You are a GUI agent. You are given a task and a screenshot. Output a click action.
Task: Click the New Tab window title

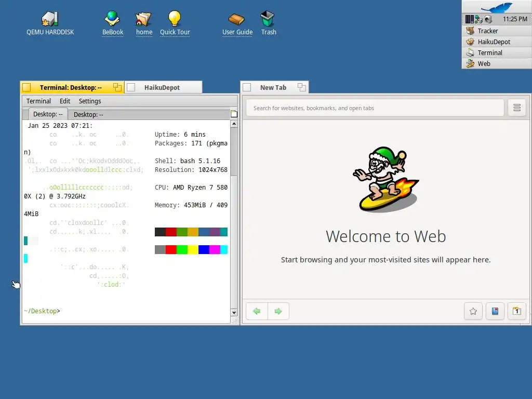[x=273, y=87]
